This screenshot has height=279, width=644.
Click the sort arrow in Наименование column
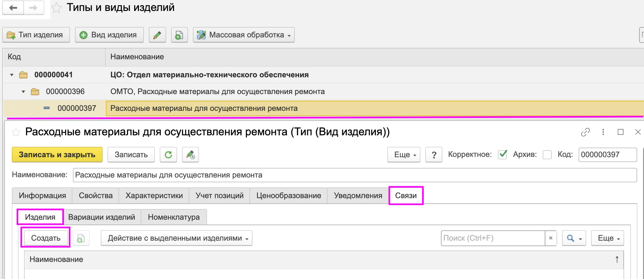617,259
